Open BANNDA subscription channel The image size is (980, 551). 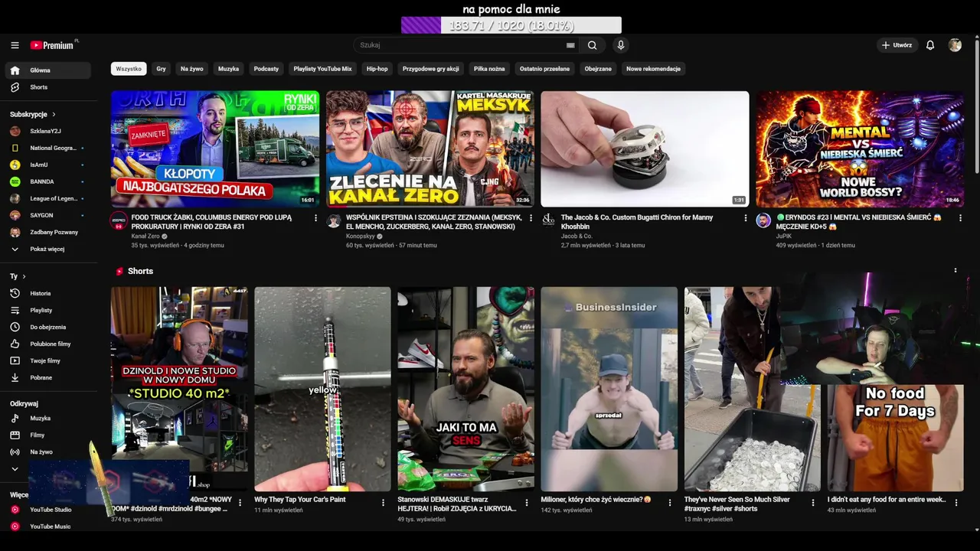tap(48, 181)
